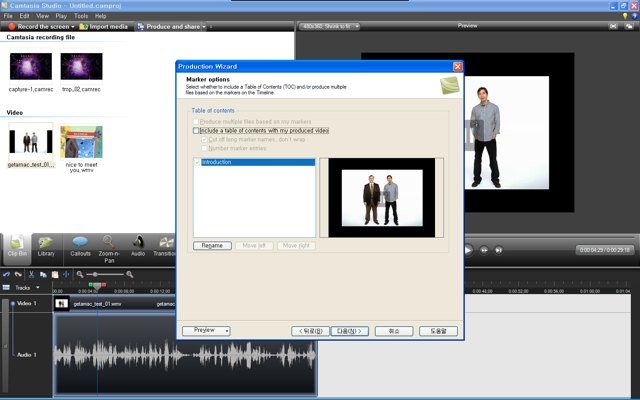This screenshot has height=400, width=640.
Task: Open the Help menu
Action: 100,16
